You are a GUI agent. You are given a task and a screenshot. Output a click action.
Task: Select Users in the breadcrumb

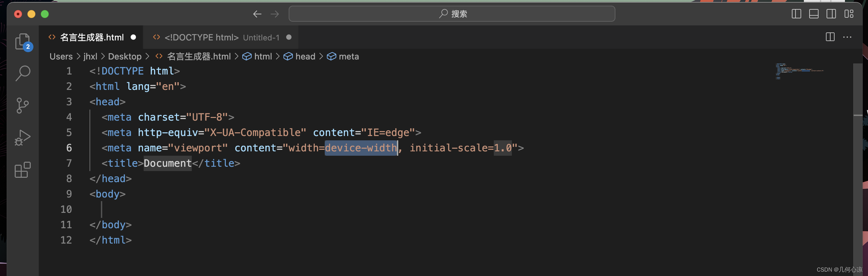pyautogui.click(x=61, y=56)
